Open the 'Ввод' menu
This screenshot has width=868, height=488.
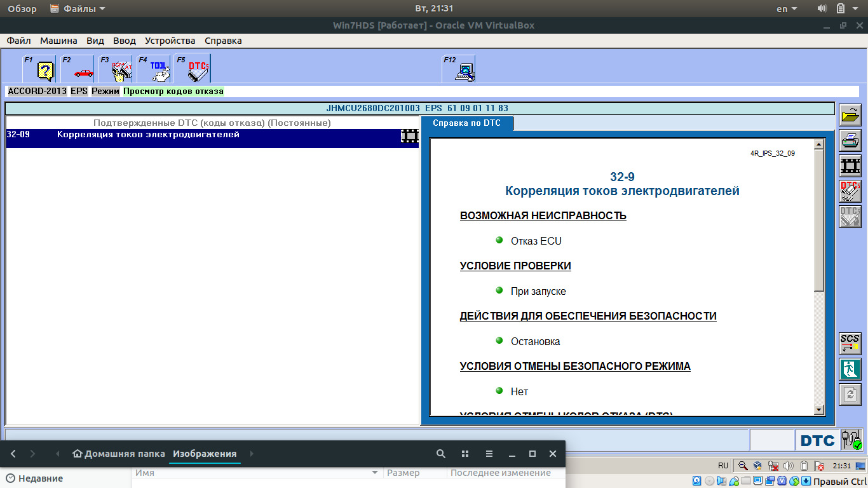click(x=125, y=41)
